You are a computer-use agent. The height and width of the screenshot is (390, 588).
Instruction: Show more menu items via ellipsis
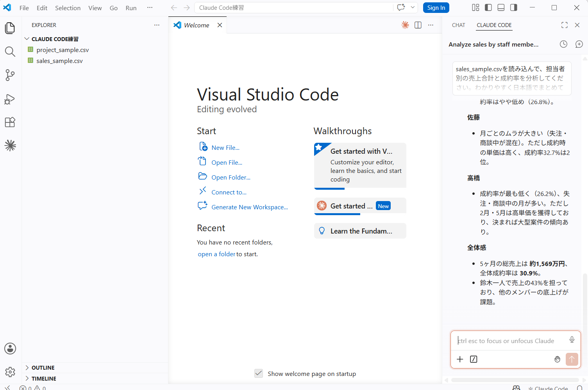tap(150, 7)
